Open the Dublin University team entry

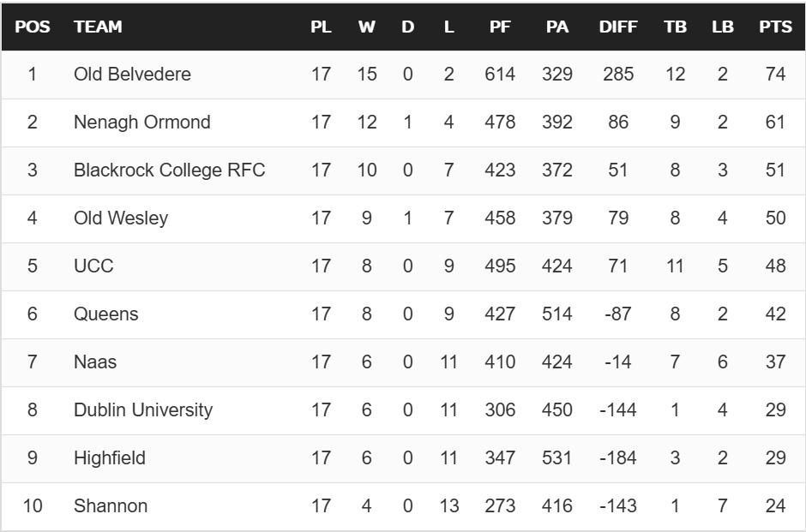pos(142,410)
